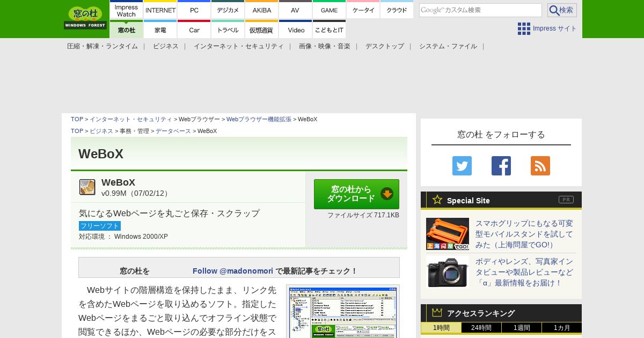This screenshot has height=338, width=644.
Task: Click データベース breadcrumb link
Action: (x=173, y=131)
